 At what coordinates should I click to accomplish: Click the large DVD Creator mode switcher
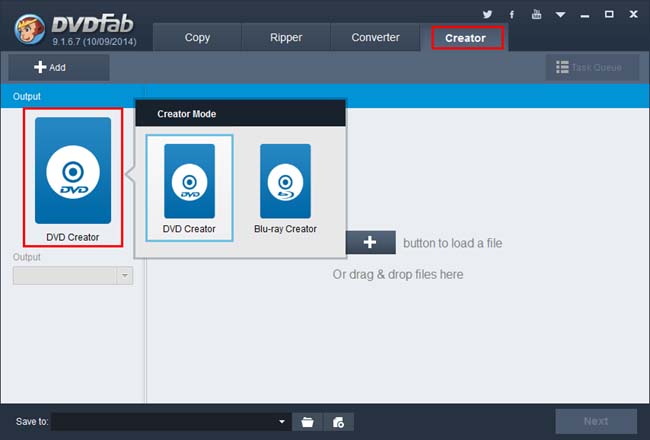tap(73, 177)
